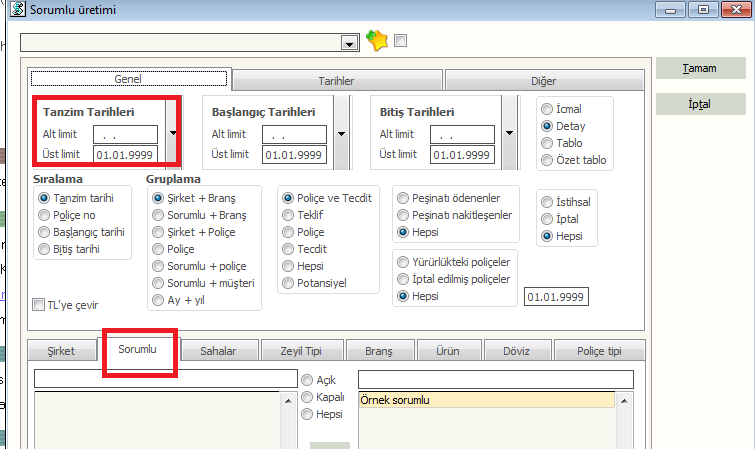
Task: Click the Tanzim Tarihleri Alt limit field
Action: pyautogui.click(x=125, y=134)
